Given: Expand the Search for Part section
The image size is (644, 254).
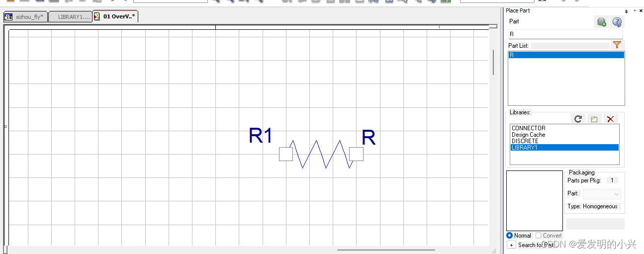Looking at the screenshot, I should (x=511, y=245).
